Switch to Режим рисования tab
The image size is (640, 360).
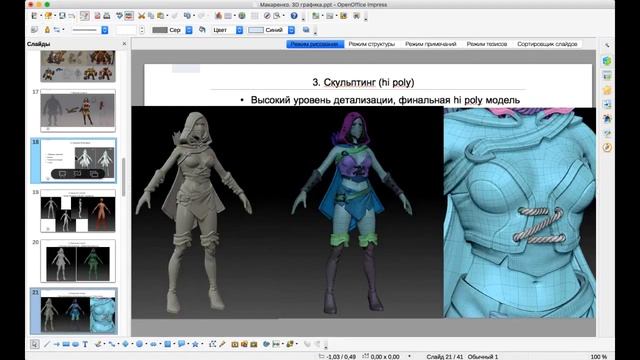click(315, 44)
